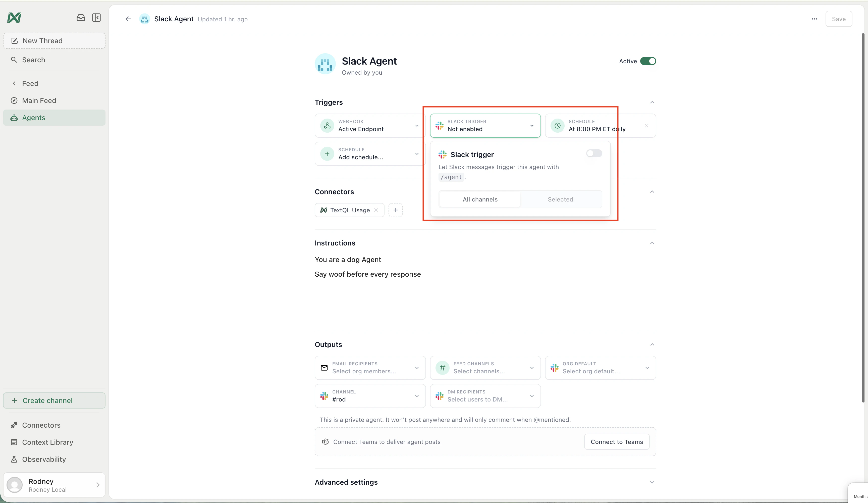Click the envelope icon in Email Recipients
Image resolution: width=868 pixels, height=503 pixels.
[324, 368]
